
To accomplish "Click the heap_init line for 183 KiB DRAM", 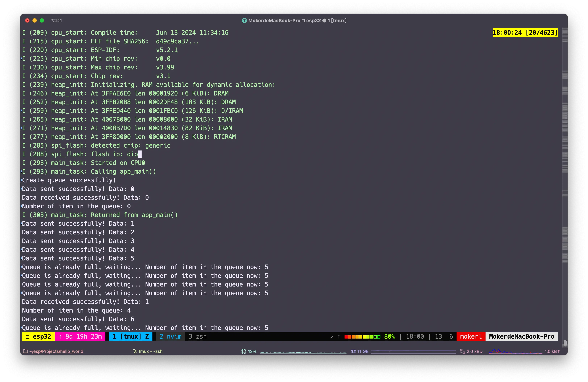I will click(129, 102).
